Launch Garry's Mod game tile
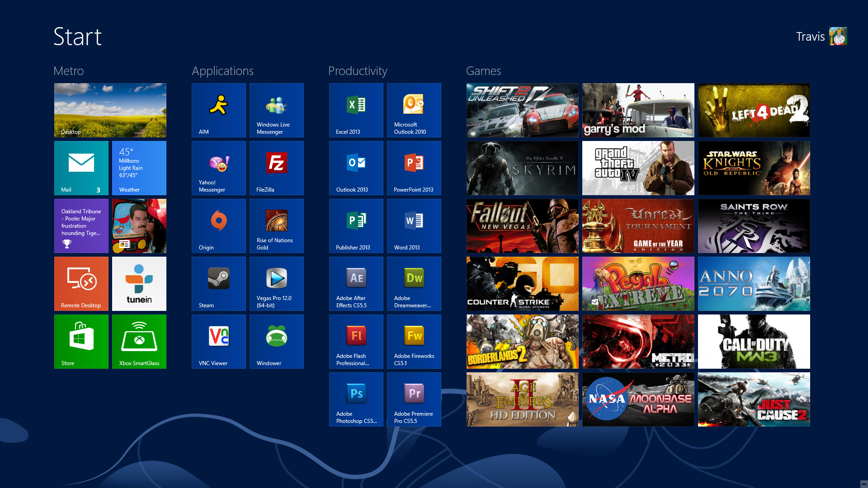This screenshot has height=488, width=868. [638, 110]
